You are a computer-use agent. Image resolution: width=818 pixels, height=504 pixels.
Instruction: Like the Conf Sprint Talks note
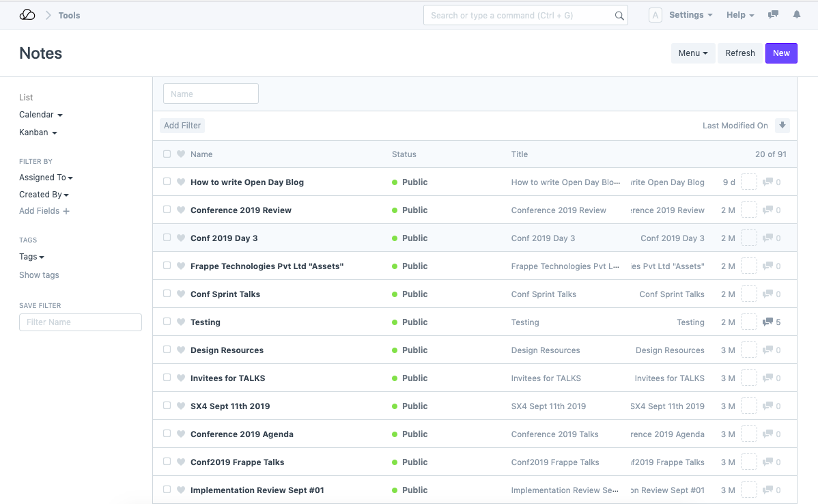(181, 294)
